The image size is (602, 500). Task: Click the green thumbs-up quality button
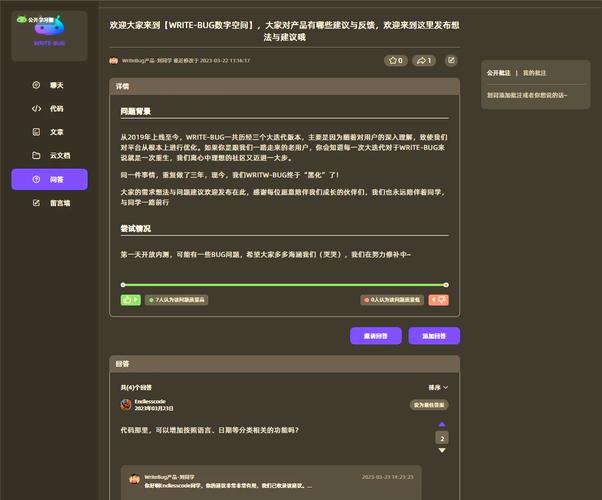tap(131, 300)
